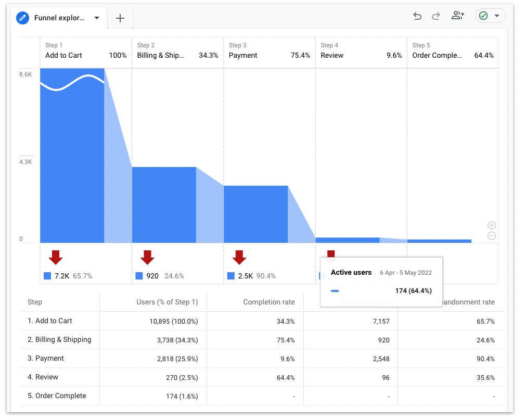This screenshot has width=525, height=420.
Task: Open the green checkmark status dropdown
Action: 490,16
